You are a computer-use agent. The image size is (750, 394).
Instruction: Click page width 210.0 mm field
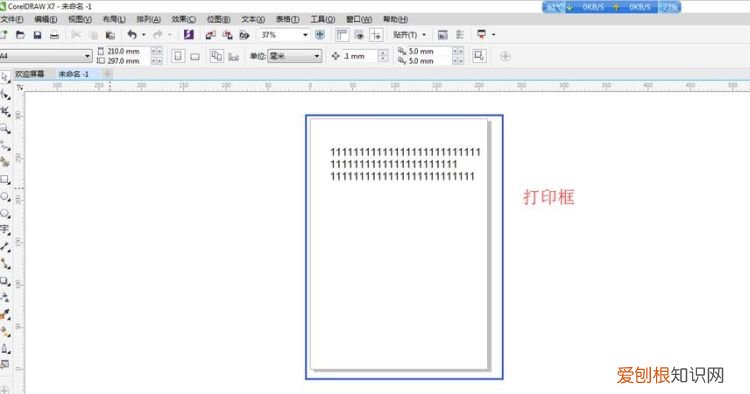pyautogui.click(x=128, y=51)
